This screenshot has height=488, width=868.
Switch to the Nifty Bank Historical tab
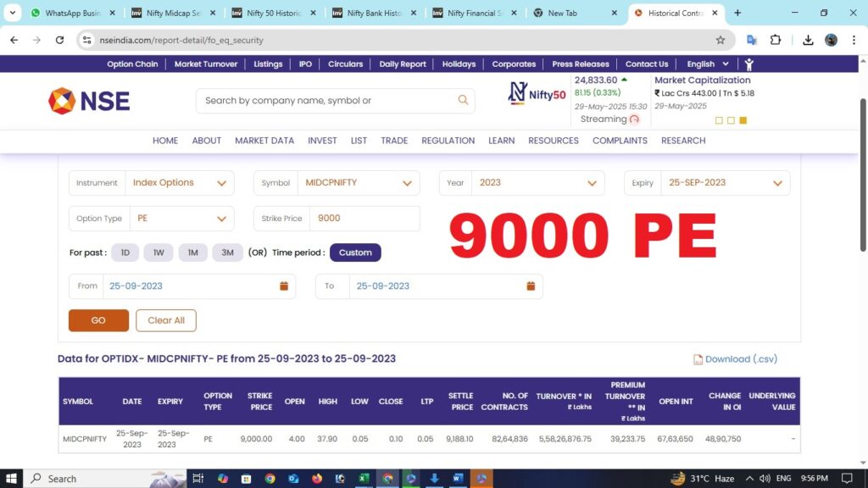(x=375, y=14)
